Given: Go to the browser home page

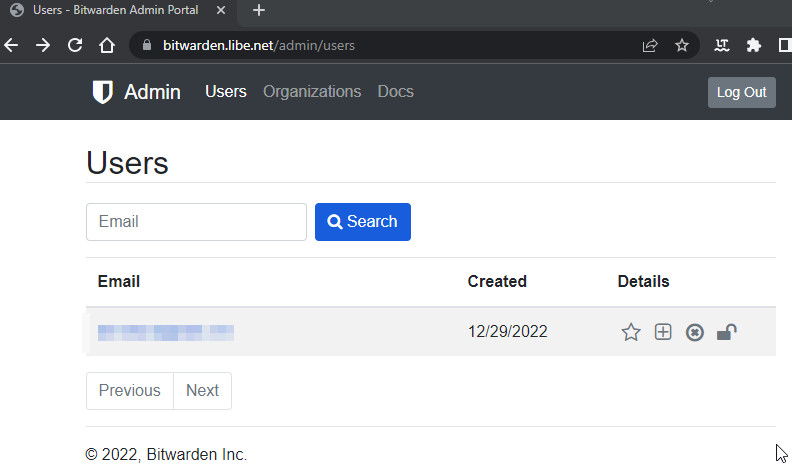Looking at the screenshot, I should 107,45.
